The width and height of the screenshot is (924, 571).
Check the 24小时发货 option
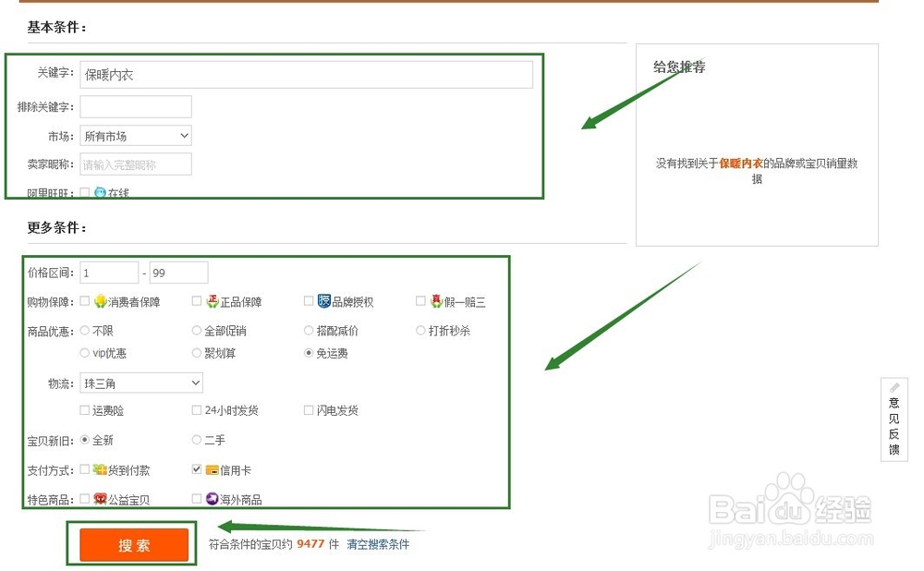point(197,410)
